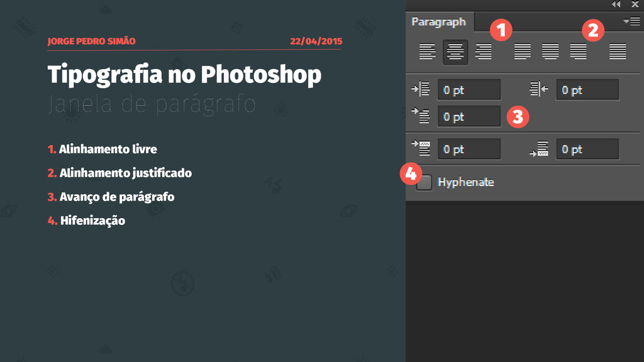Edit the indent right margin field
This screenshot has height=362, width=644.
(x=587, y=89)
